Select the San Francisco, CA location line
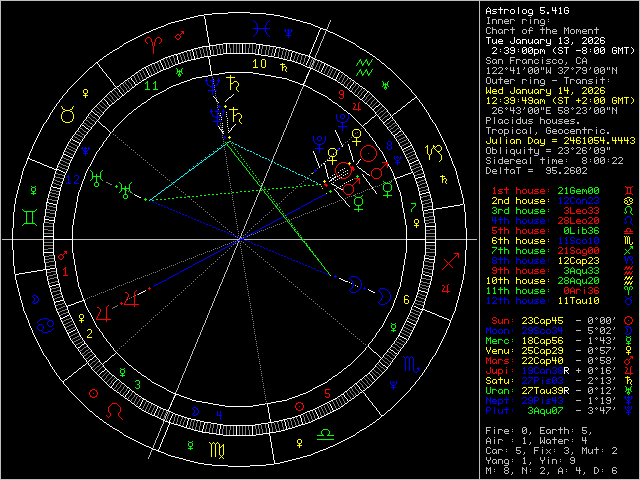Viewport: 640px width, 480px height. pyautogui.click(x=532, y=60)
